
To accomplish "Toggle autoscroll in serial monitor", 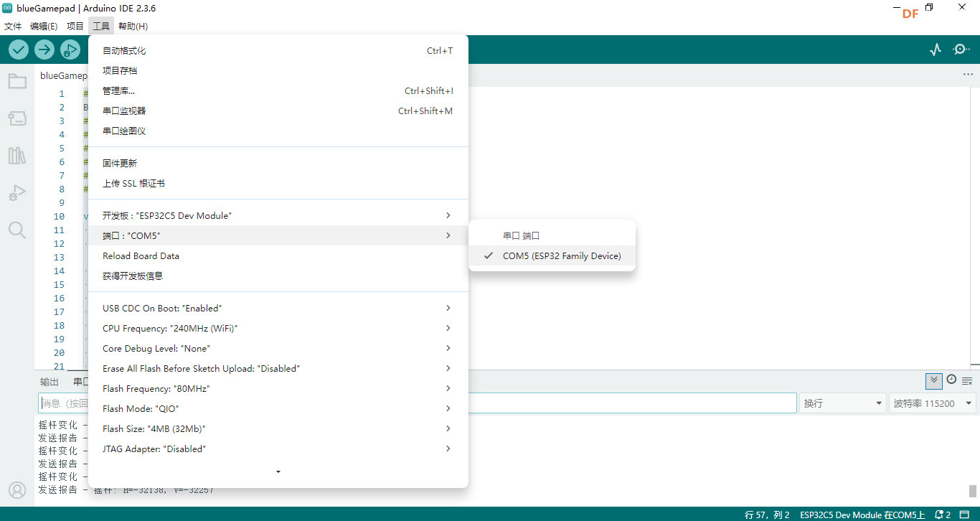I will 933,380.
